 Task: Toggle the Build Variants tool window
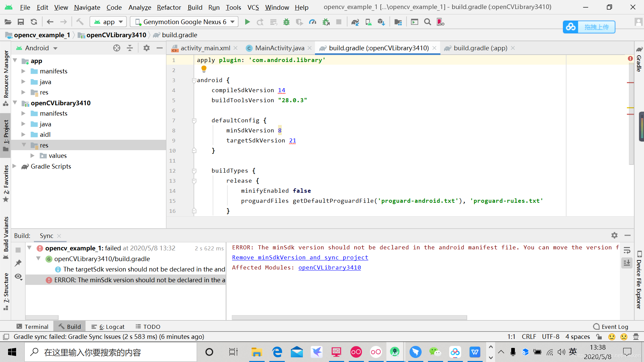tap(6, 238)
